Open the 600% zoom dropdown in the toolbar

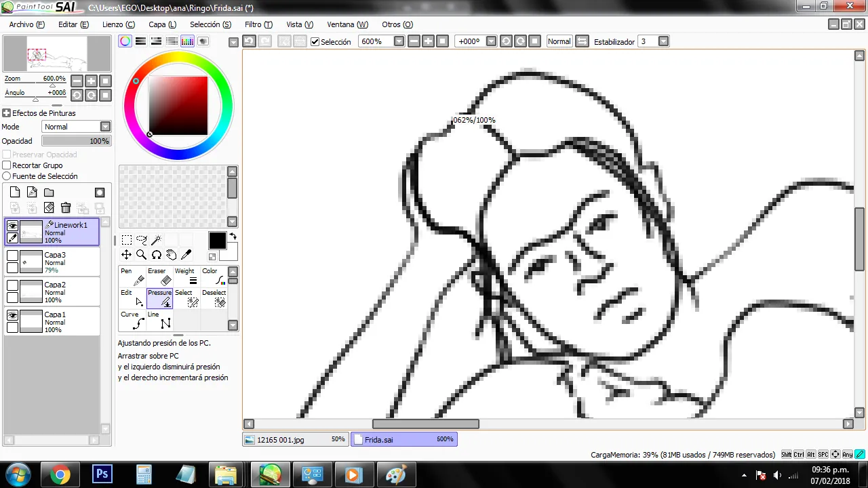399,41
